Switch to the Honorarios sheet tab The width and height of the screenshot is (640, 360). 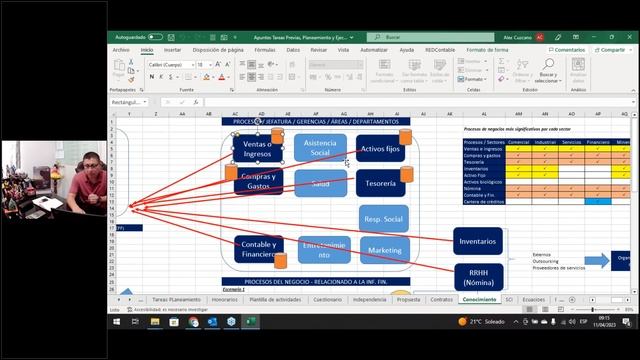tap(224, 300)
